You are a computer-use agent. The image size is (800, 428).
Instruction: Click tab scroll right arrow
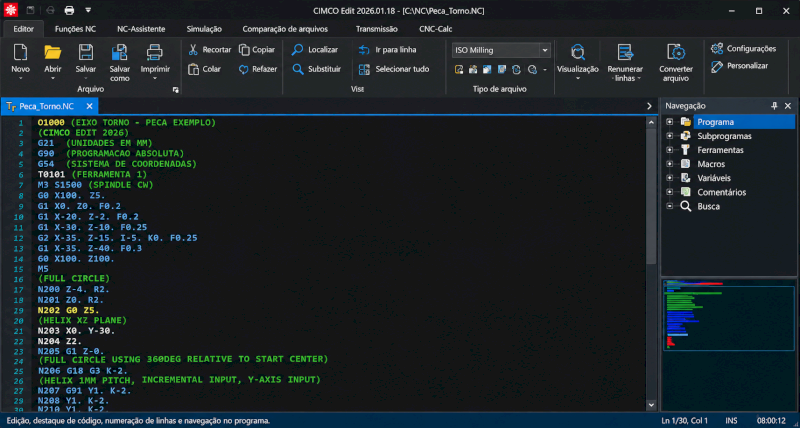coord(649,106)
